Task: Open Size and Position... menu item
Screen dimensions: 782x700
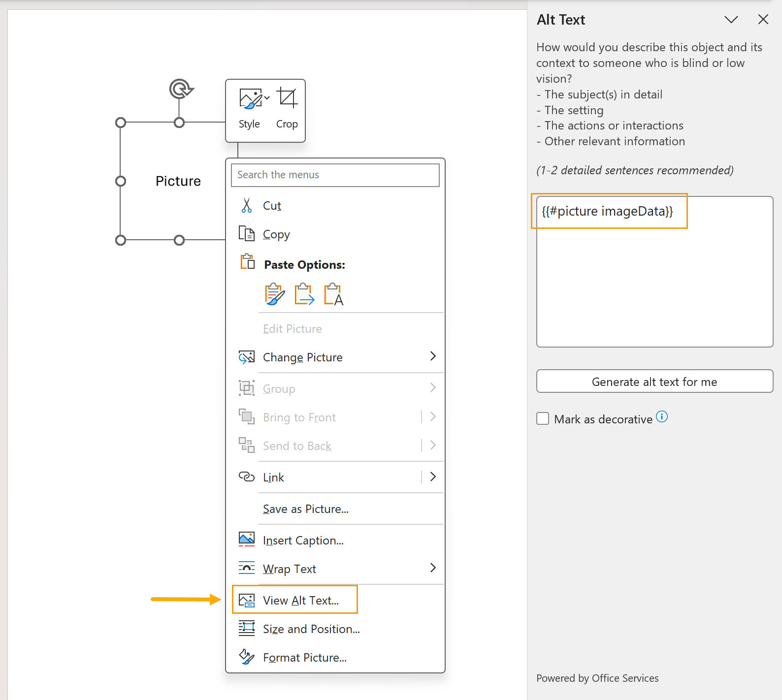Action: pyautogui.click(x=335, y=629)
